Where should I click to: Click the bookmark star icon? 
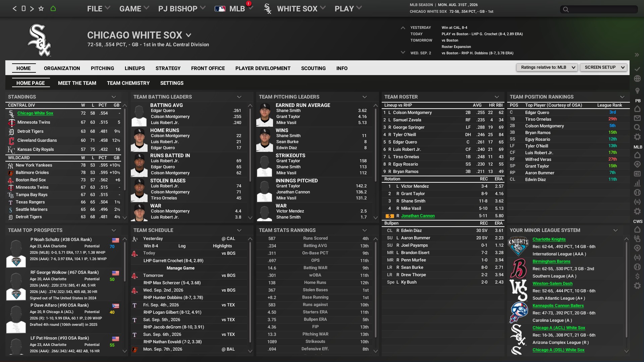(x=41, y=9)
